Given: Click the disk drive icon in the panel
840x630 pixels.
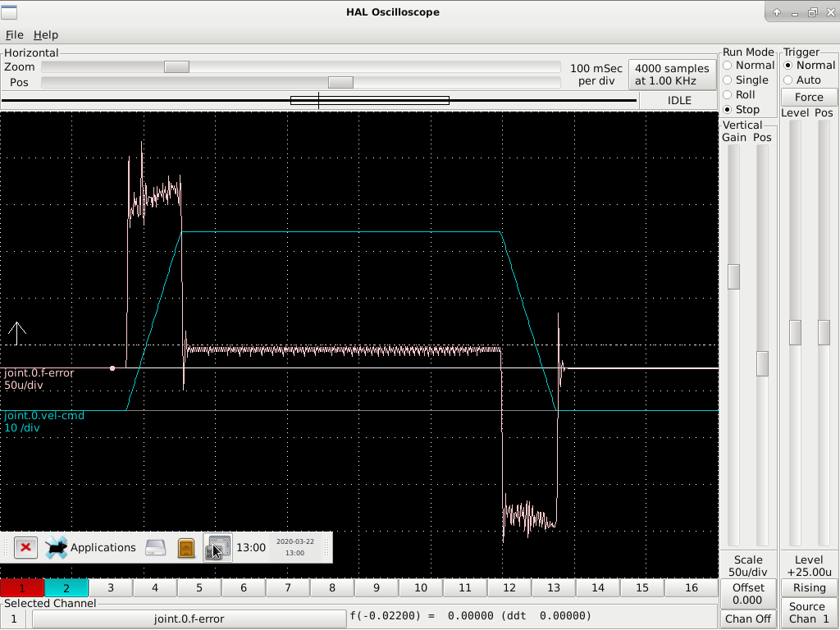Looking at the screenshot, I should (156, 547).
